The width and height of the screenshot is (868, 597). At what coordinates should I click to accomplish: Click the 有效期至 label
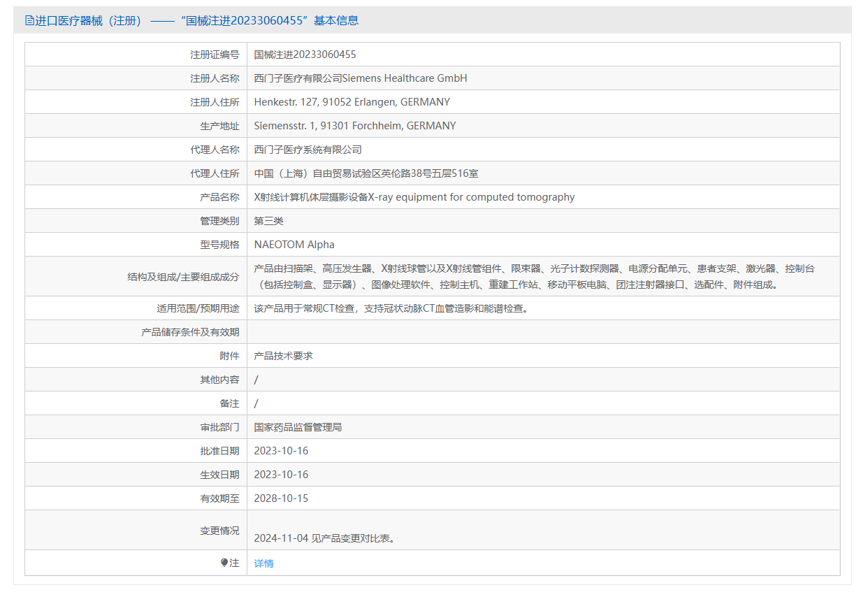[x=219, y=498]
